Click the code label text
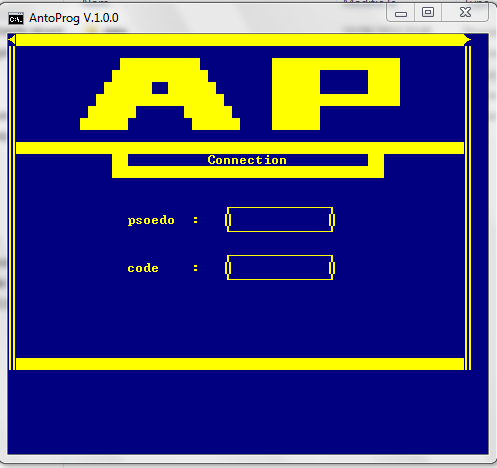The width and height of the screenshot is (497, 468). 143,268
